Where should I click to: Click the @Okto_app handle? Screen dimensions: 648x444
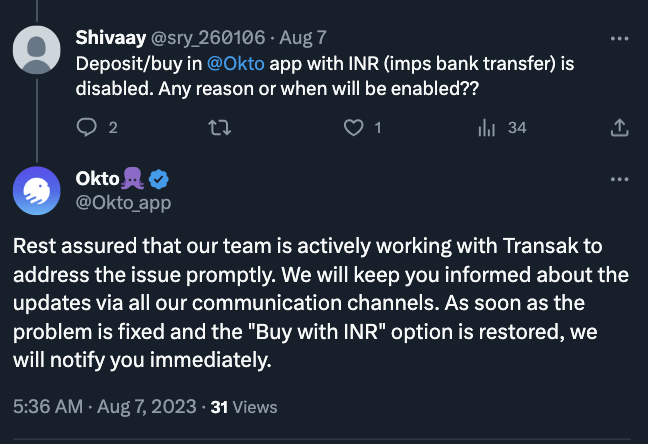coord(123,203)
